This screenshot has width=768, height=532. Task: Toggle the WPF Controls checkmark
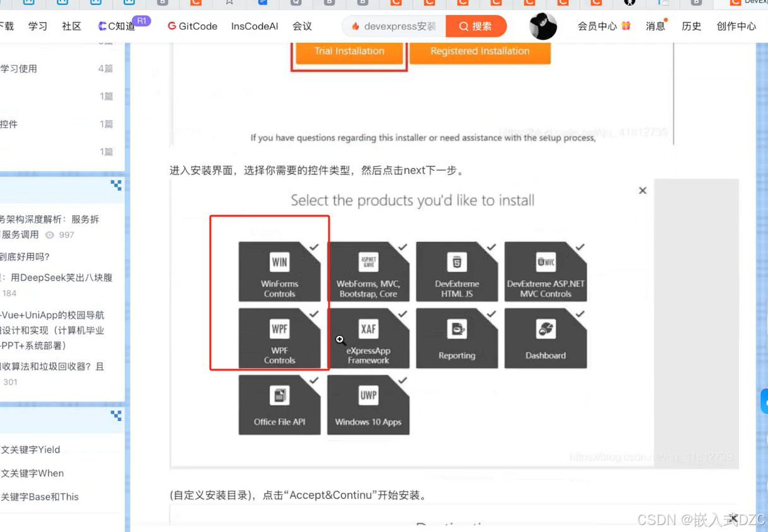pyautogui.click(x=314, y=314)
